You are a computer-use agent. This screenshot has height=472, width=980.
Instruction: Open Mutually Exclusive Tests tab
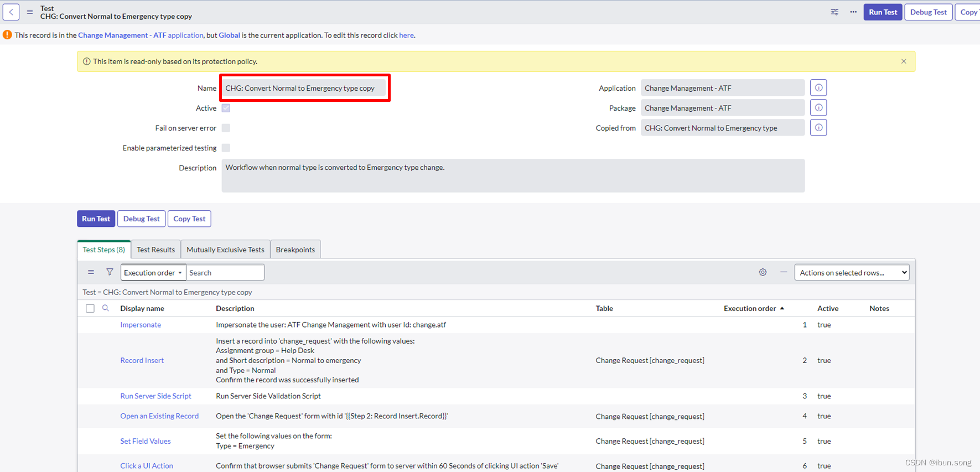click(225, 250)
